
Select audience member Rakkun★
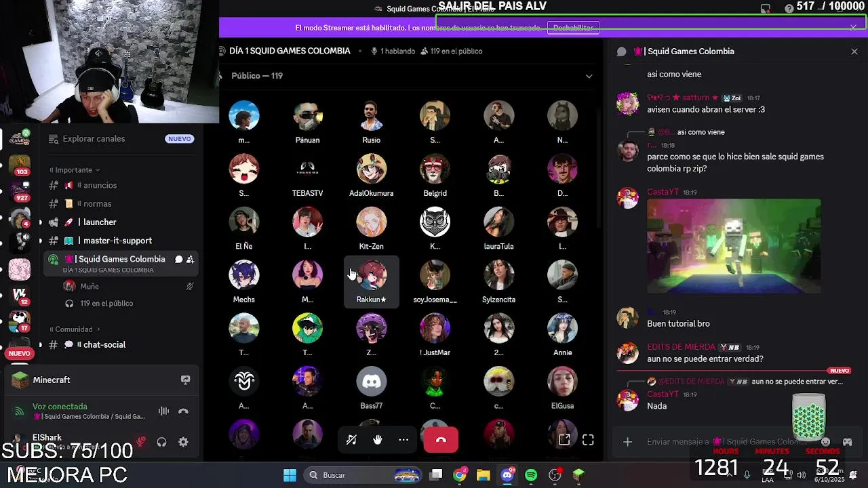coord(371,281)
